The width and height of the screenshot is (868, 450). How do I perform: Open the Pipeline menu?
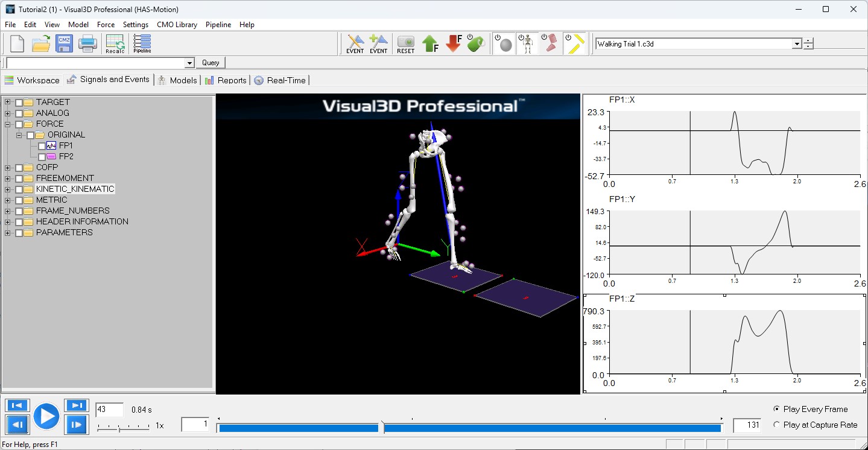(218, 25)
